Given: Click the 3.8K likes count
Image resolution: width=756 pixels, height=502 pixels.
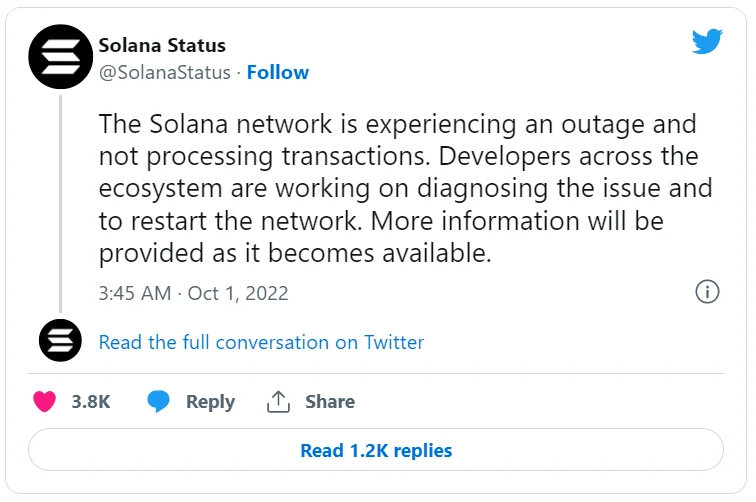Looking at the screenshot, I should [91, 402].
